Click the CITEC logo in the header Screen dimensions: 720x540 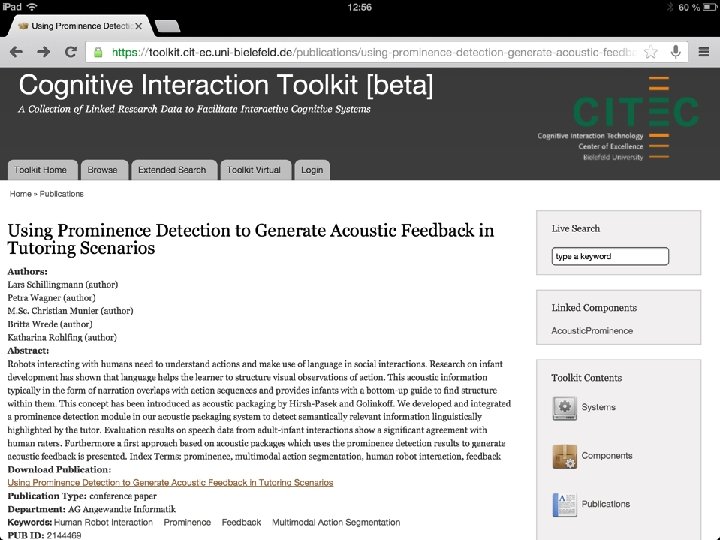coord(636,112)
